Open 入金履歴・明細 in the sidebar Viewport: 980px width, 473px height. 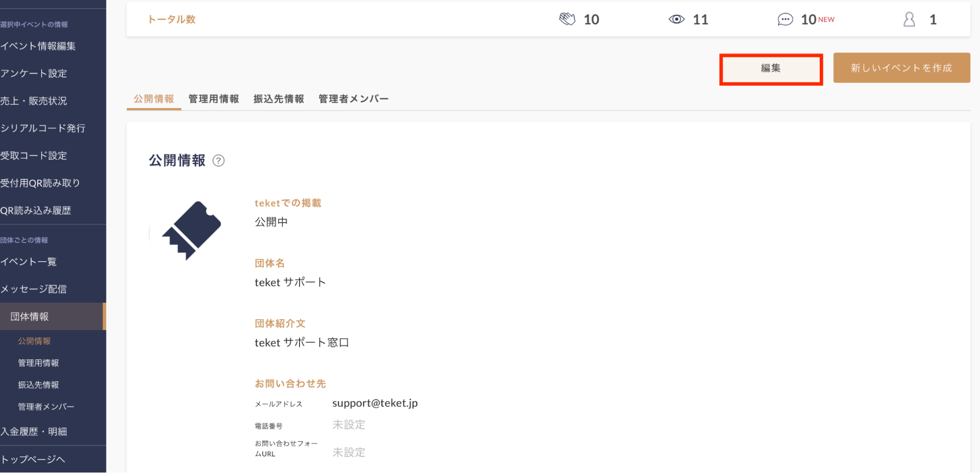33,432
